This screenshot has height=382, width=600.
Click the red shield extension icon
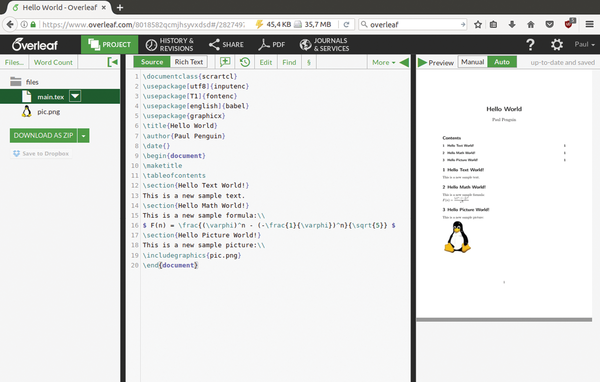pos(569,24)
